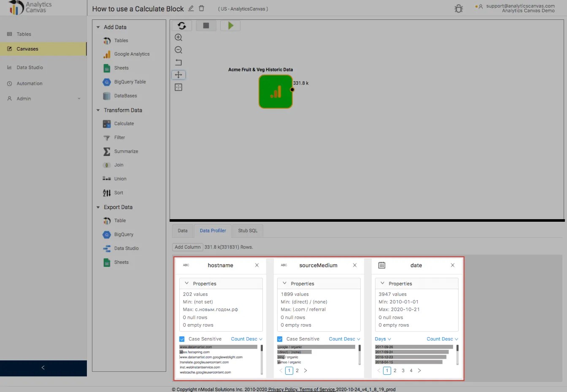The width and height of the screenshot is (567, 392).
Task: Click the zoom in magnifier icon
Action: point(178,38)
